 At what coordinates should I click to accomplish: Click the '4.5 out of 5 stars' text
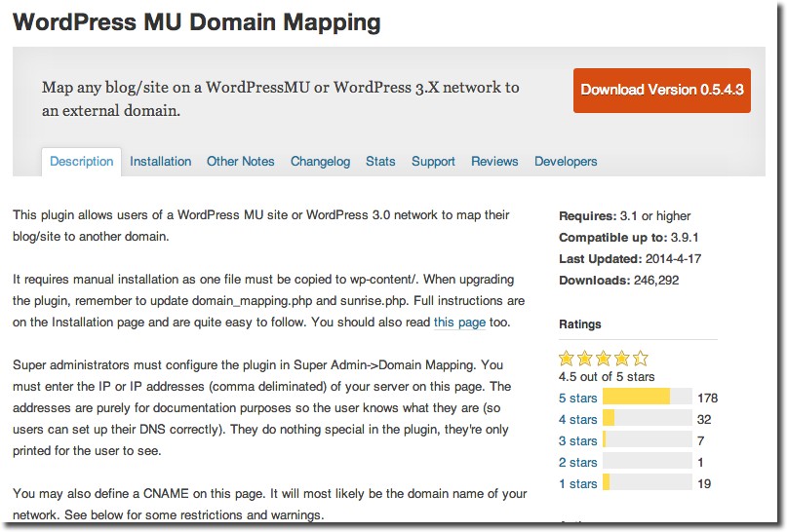607,377
